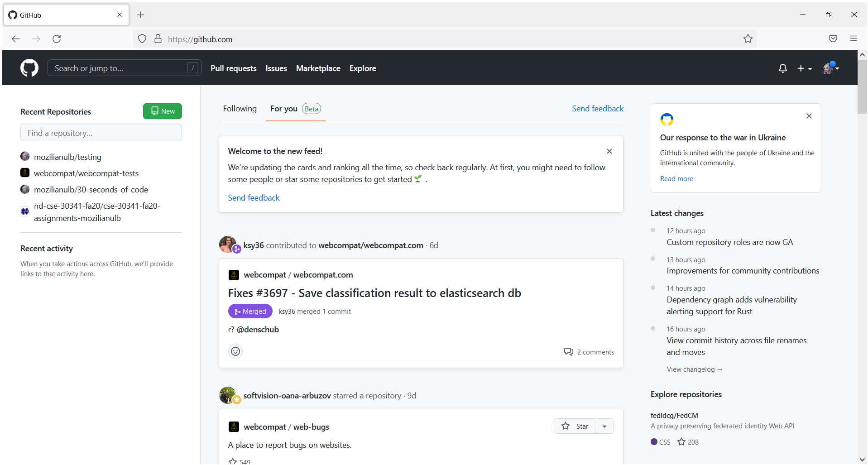Open nd-cse-30341-fa20 assignments repository
This screenshot has height=465, width=868.
pos(97,212)
